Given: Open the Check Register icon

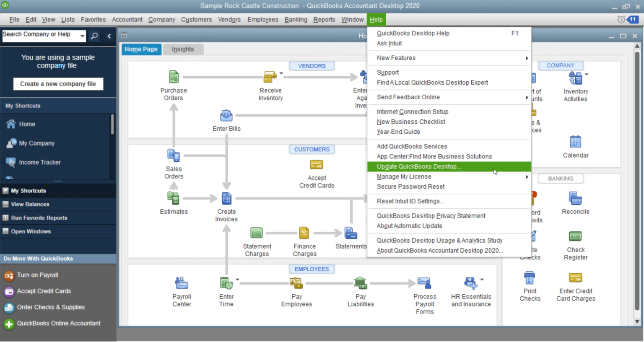Looking at the screenshot, I should click(575, 236).
